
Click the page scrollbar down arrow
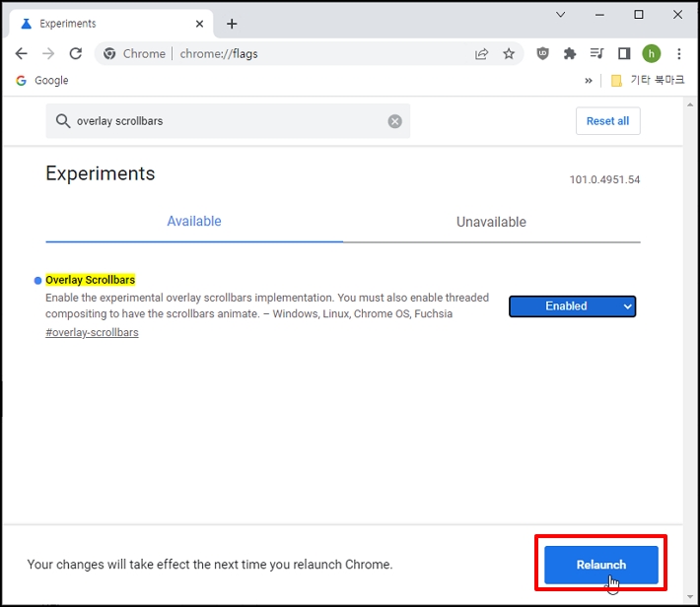(690, 597)
